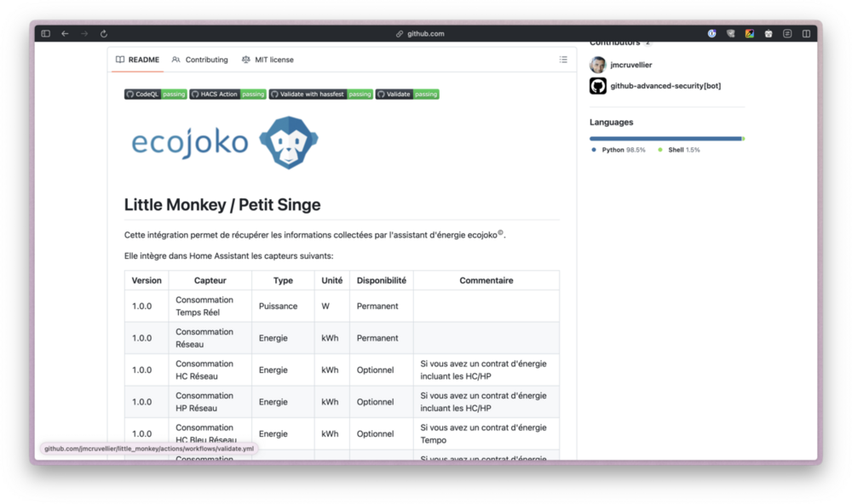Click the Languages heading
852x504 pixels.
click(611, 123)
